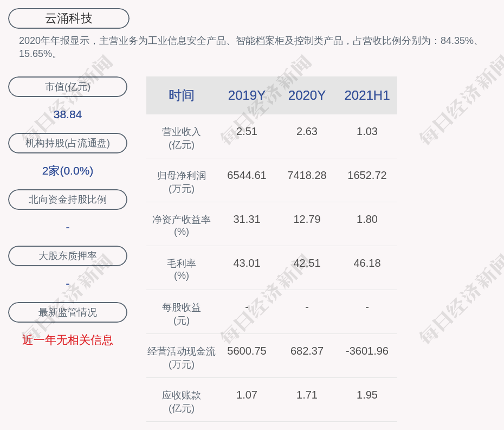The width and height of the screenshot is (504, 430).
Task: Click the 2020年年报显示 description paragraph
Action: (x=250, y=47)
